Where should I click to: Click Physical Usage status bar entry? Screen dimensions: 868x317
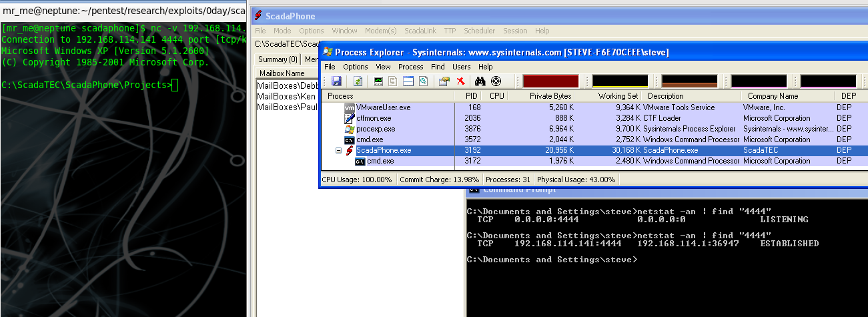tap(575, 180)
